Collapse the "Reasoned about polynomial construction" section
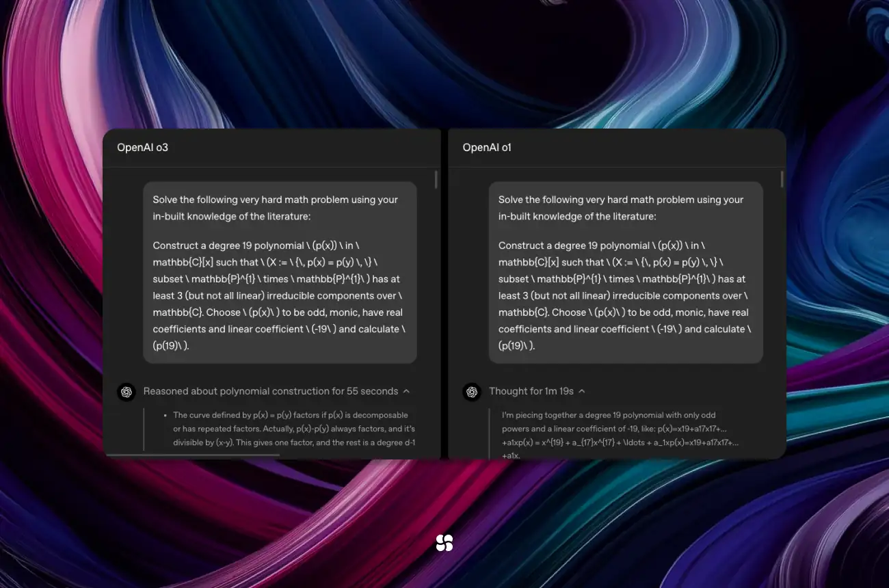The width and height of the screenshot is (889, 588). (x=406, y=391)
